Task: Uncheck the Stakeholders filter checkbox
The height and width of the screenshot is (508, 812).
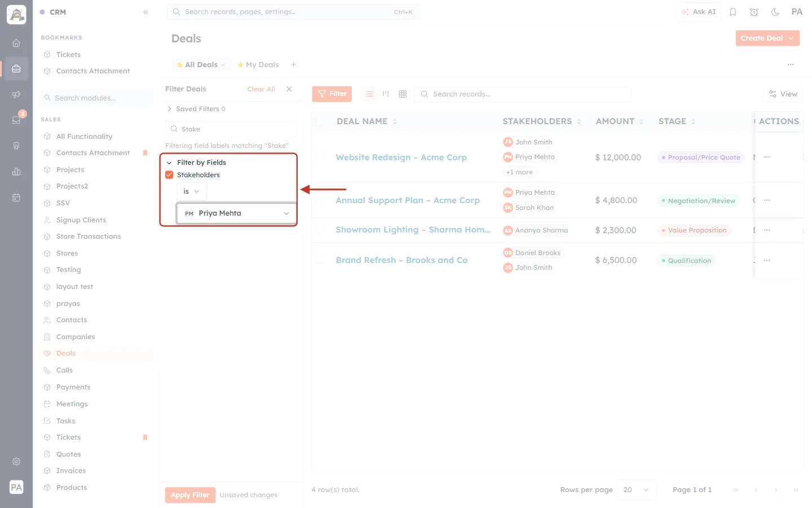Action: pos(169,175)
